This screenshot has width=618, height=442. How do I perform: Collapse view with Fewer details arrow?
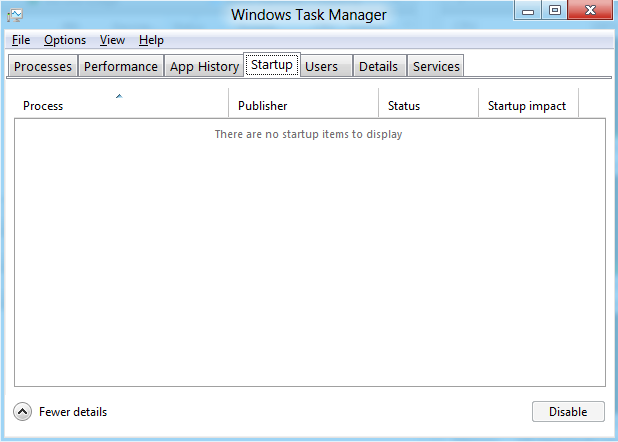point(22,412)
